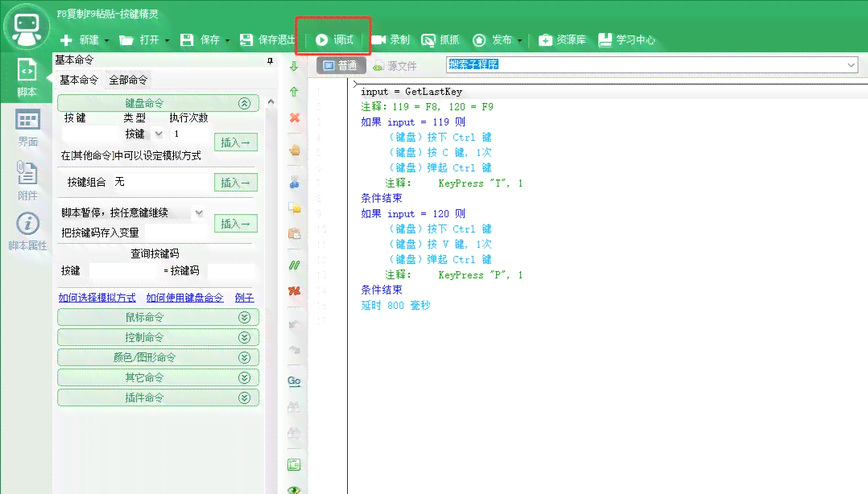The image size is (868, 494).
Task: Expand the 其它命令 section
Action: pos(158,378)
